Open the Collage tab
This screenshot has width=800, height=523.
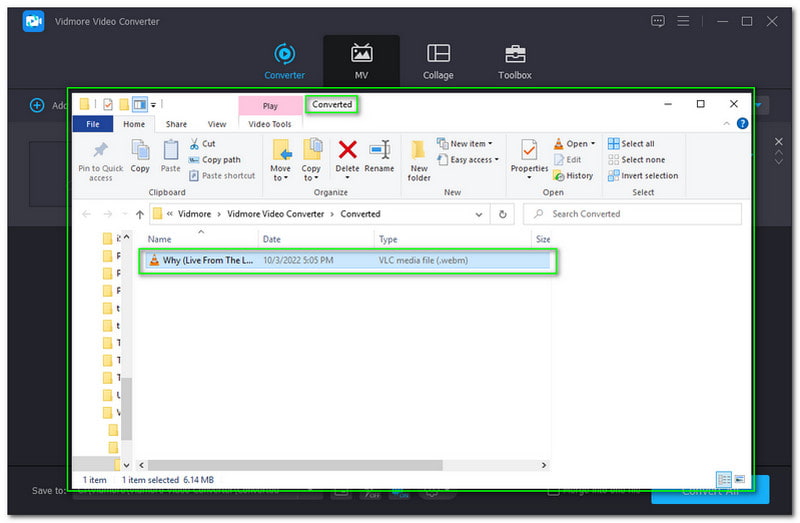click(438, 61)
